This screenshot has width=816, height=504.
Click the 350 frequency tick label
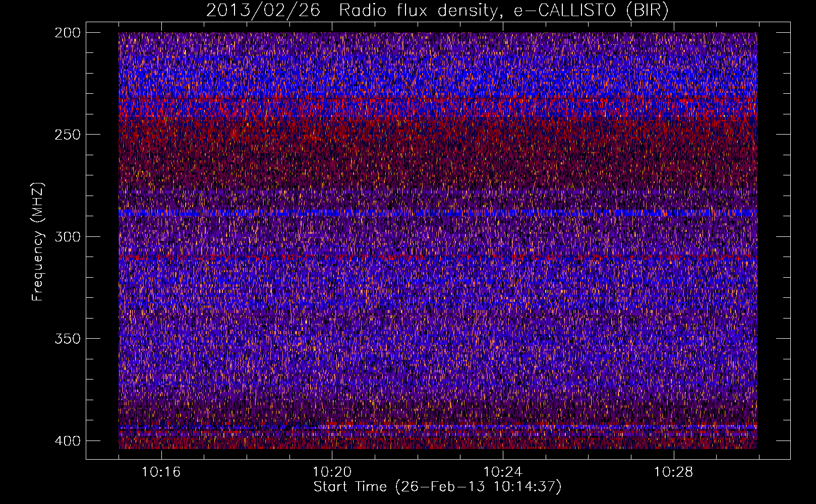tap(67, 338)
